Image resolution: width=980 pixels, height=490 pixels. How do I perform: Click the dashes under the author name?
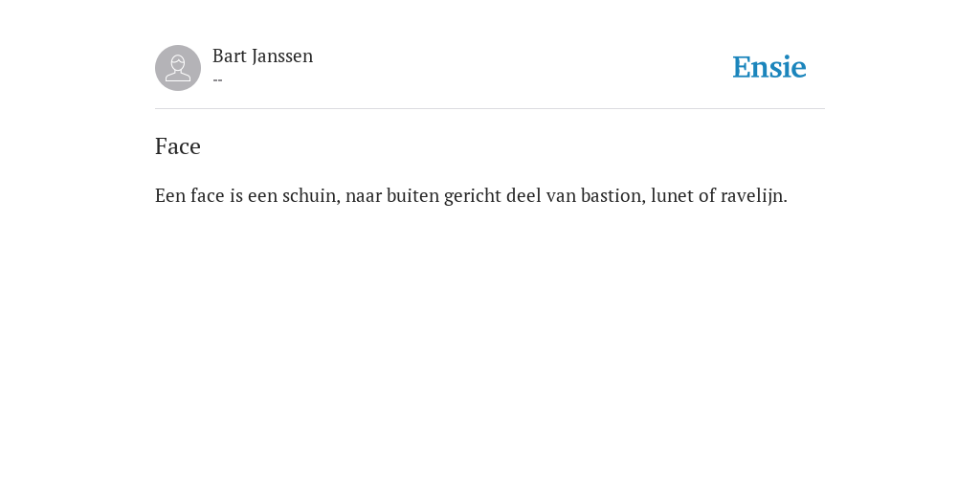pos(217,80)
